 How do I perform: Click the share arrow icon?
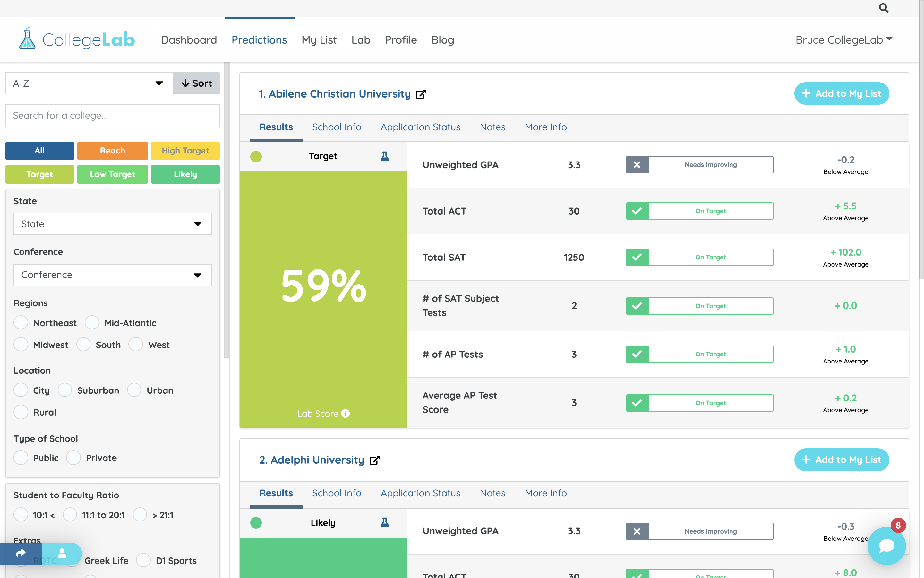21,553
